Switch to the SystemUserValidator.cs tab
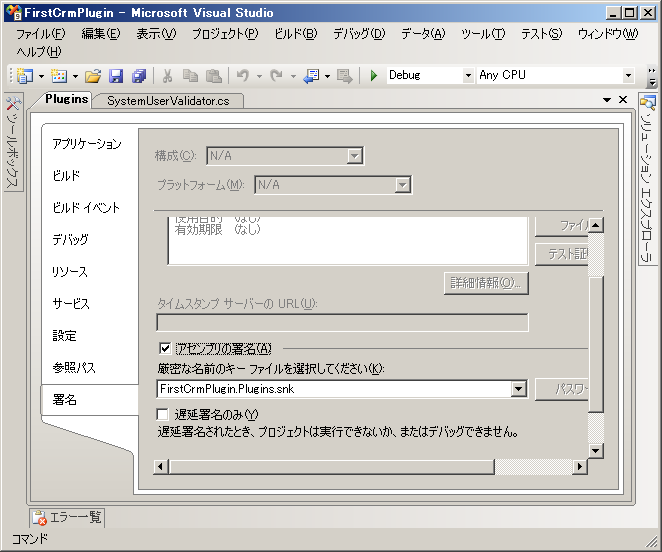 (167, 100)
